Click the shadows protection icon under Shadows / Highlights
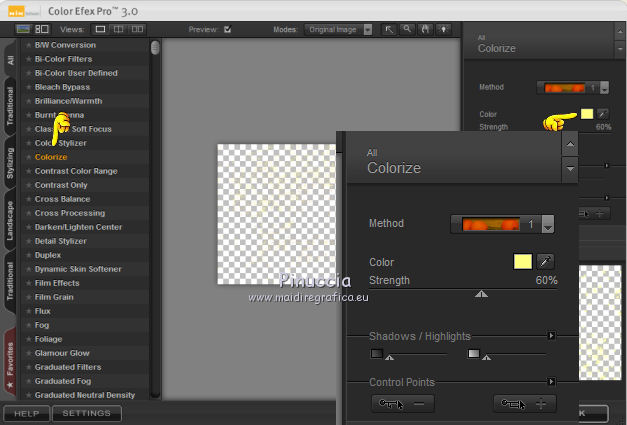The height and width of the screenshot is (425, 627). [x=376, y=354]
